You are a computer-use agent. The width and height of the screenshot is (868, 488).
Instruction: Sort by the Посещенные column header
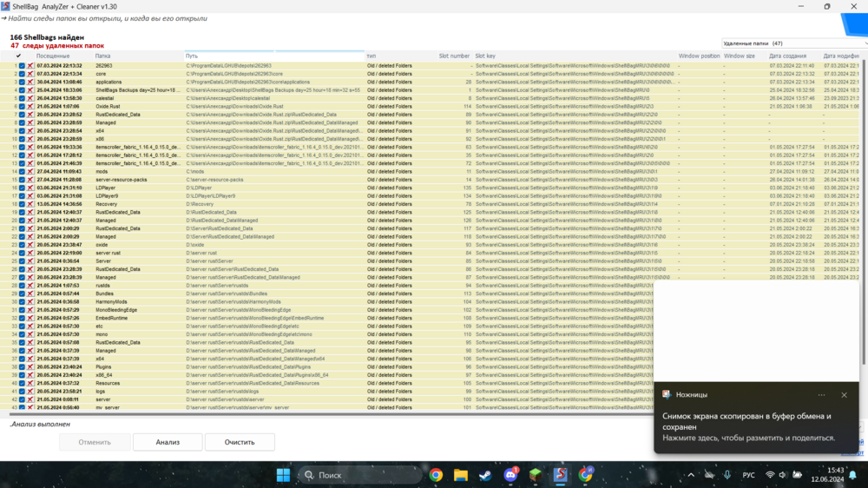point(53,56)
